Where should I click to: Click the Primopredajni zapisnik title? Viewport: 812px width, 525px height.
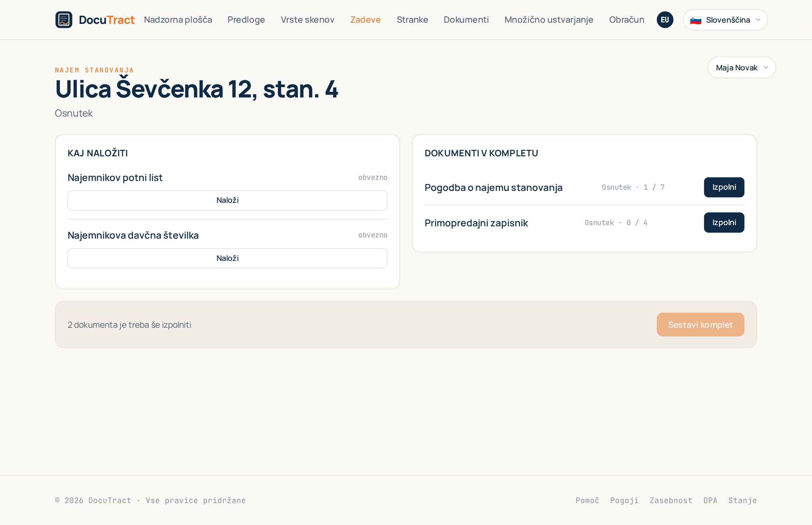(x=476, y=223)
